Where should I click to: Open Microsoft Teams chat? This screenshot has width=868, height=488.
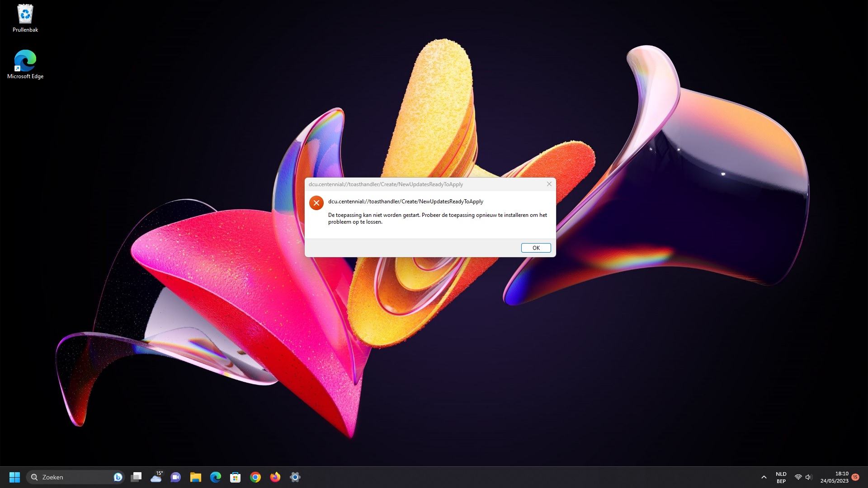[175, 477]
